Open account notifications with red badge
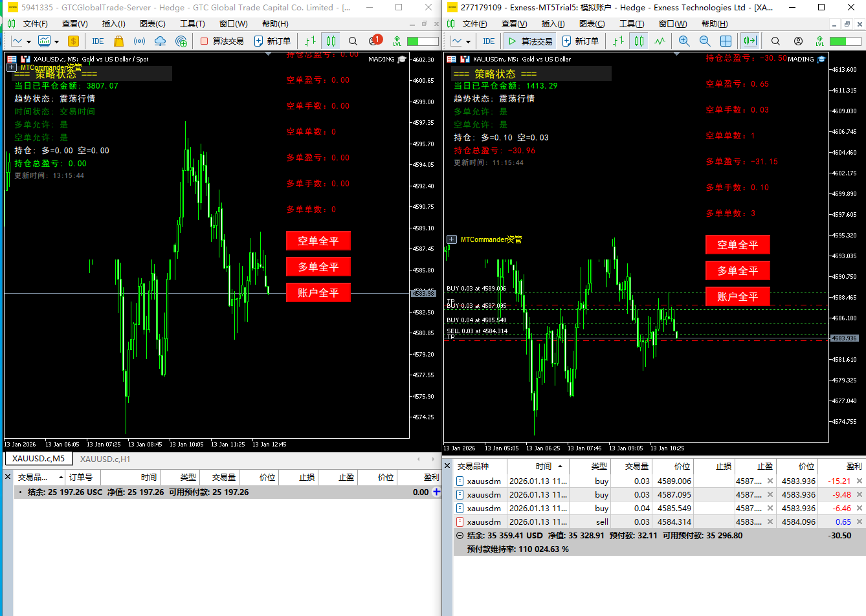Screen dimensions: 866x616 374,41
